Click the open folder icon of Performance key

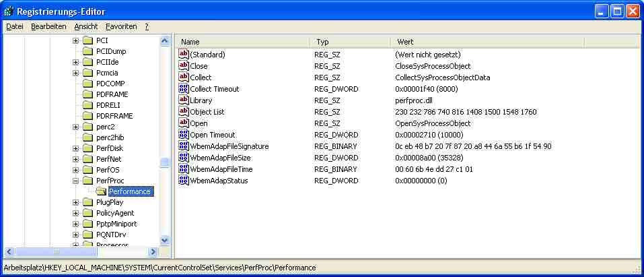[101, 191]
